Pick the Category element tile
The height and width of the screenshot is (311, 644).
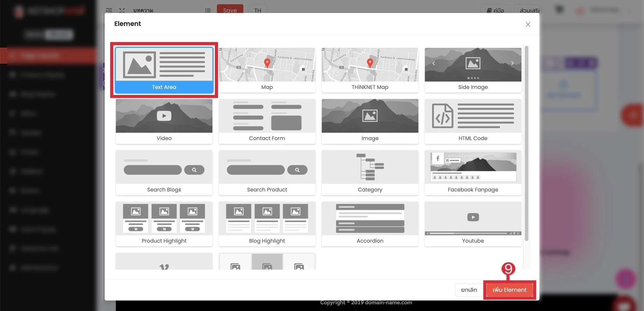(x=370, y=173)
